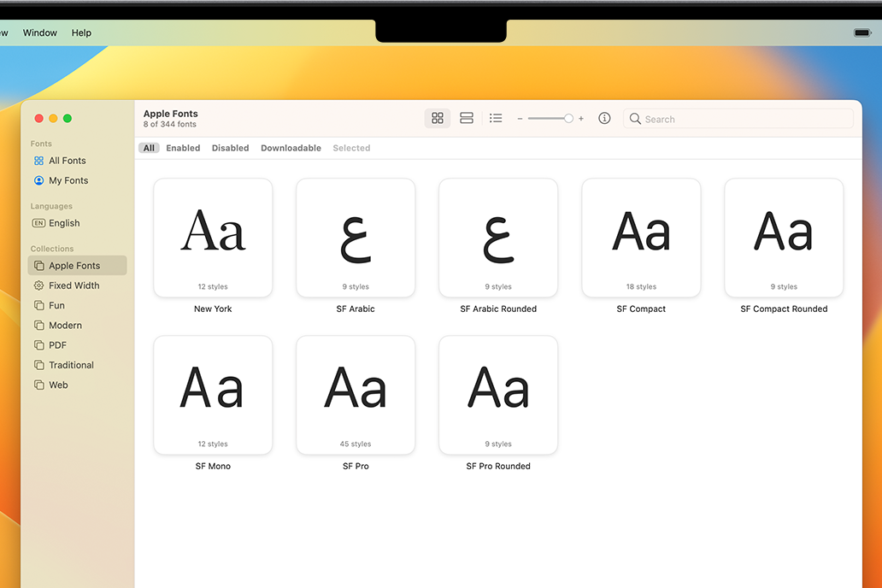
Task: Open Fixed Width collection
Action: (x=77, y=285)
